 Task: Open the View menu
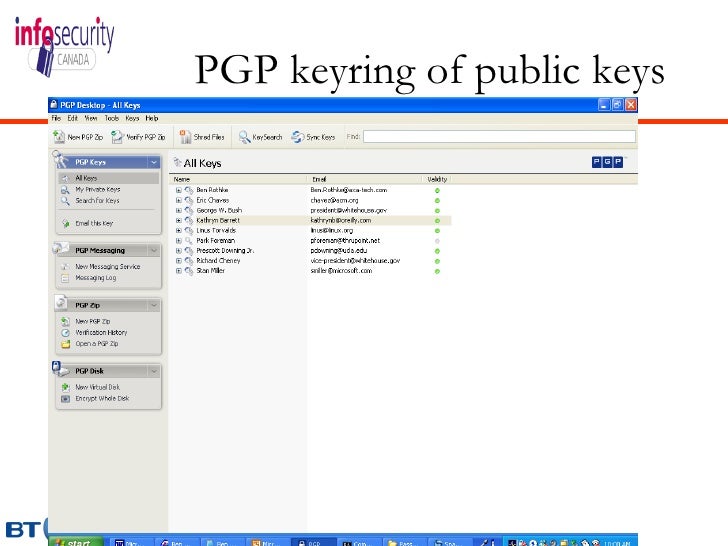point(91,118)
